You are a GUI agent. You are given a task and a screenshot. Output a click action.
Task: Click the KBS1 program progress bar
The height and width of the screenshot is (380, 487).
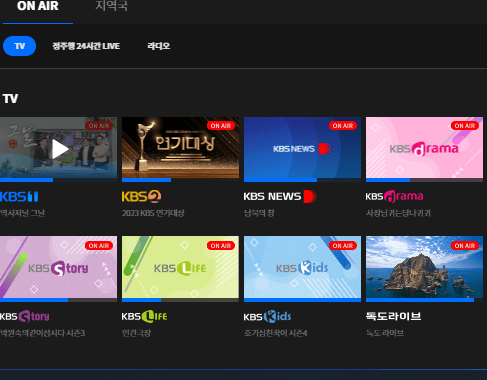(x=58, y=180)
